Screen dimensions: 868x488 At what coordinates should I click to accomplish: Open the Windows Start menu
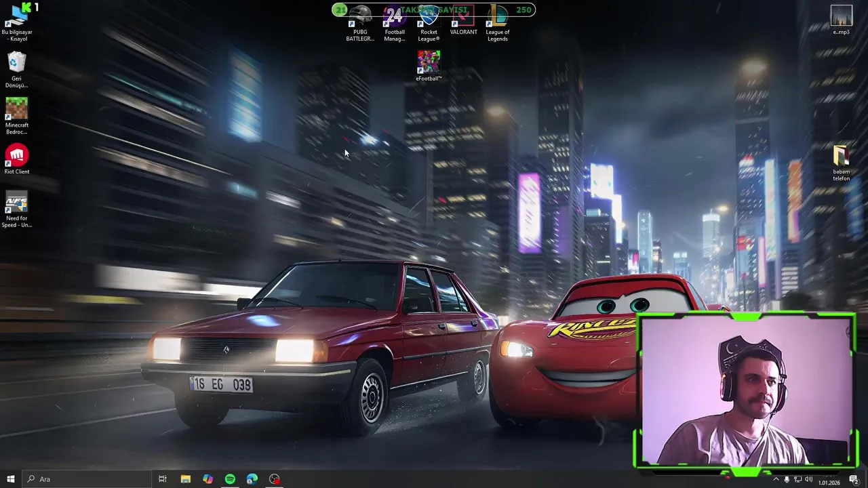point(11,479)
